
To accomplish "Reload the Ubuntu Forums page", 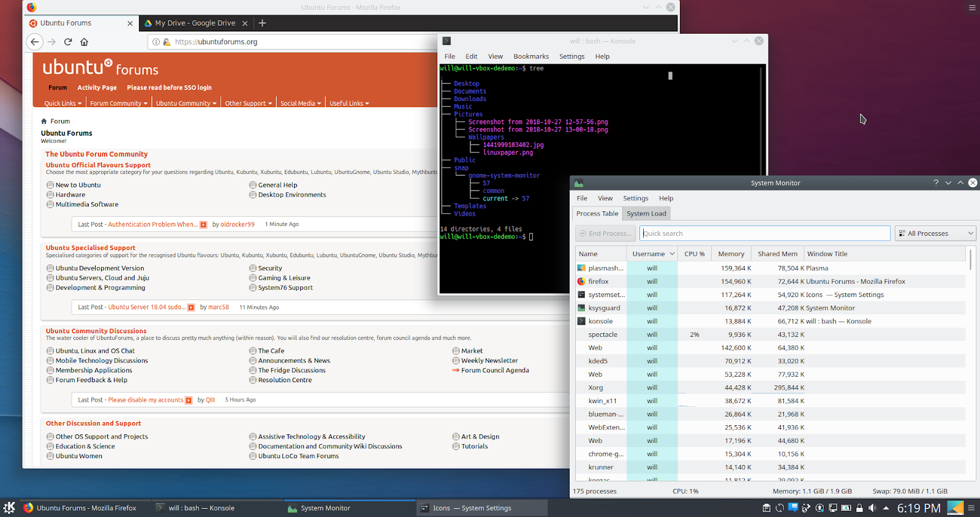I will click(x=68, y=42).
